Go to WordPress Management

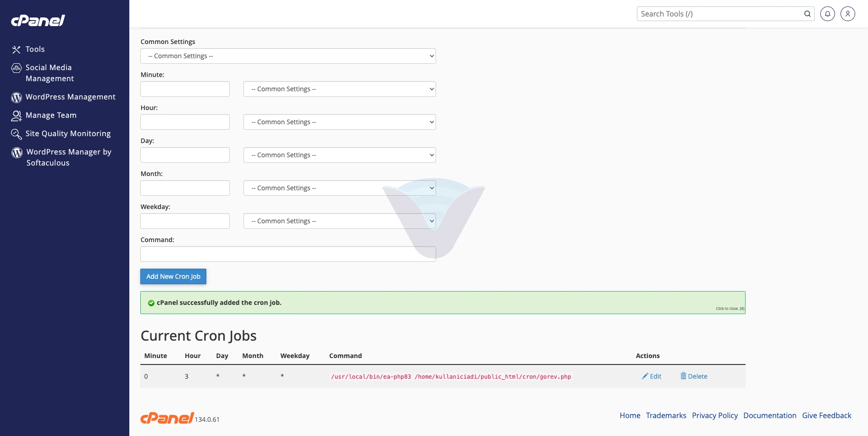pos(71,97)
